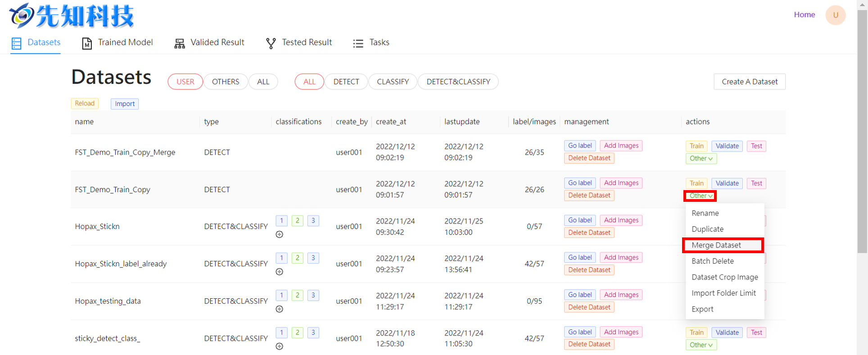Image resolution: width=868 pixels, height=355 pixels.
Task: Expand Other dropdown for FST_Demo_Train_Copy_Merge
Action: [x=701, y=159]
